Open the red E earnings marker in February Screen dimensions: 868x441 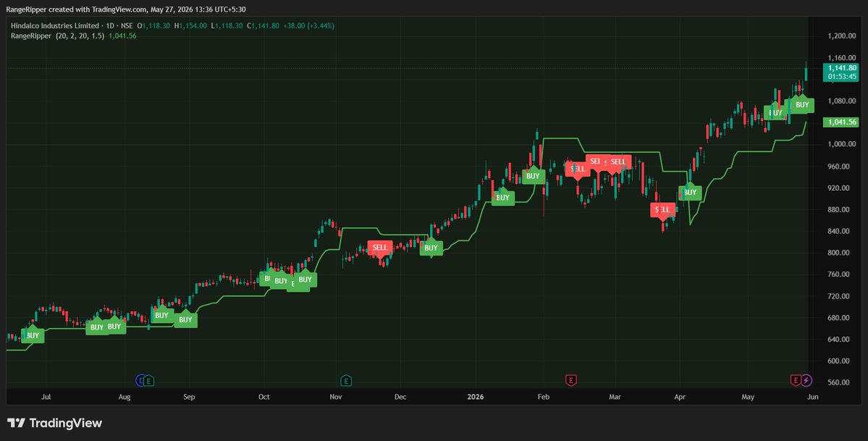click(x=570, y=380)
